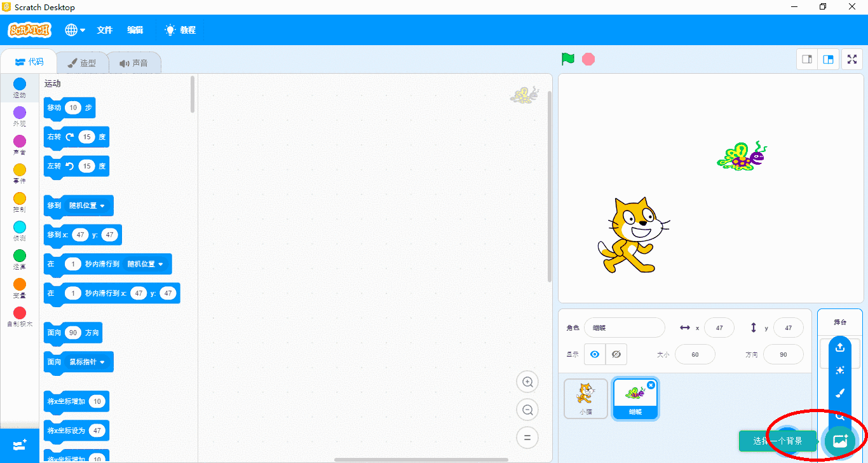Viewport: 868px width, 463px height.
Task: Open the 文件 menu
Action: tap(104, 30)
